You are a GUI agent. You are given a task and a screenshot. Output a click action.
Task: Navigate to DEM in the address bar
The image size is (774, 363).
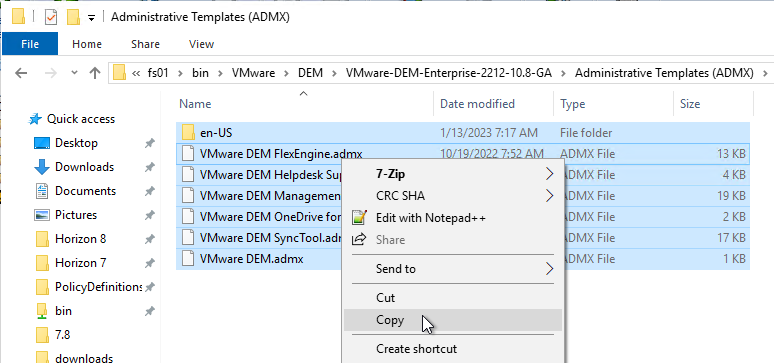point(310,73)
